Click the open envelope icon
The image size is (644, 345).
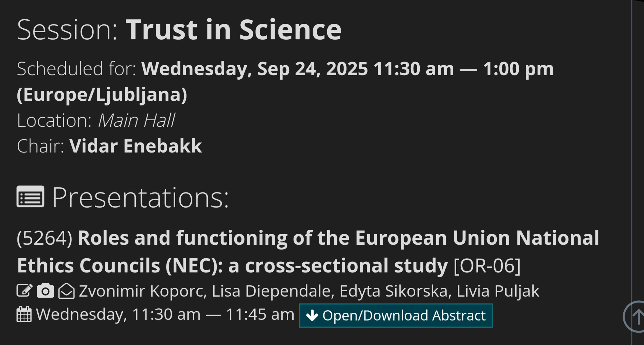pyautogui.click(x=66, y=291)
